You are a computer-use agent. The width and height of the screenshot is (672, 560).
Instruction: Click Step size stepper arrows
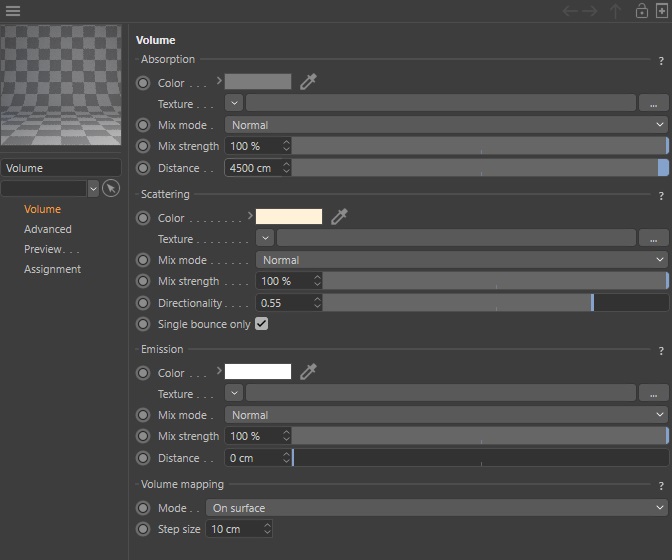pos(267,529)
